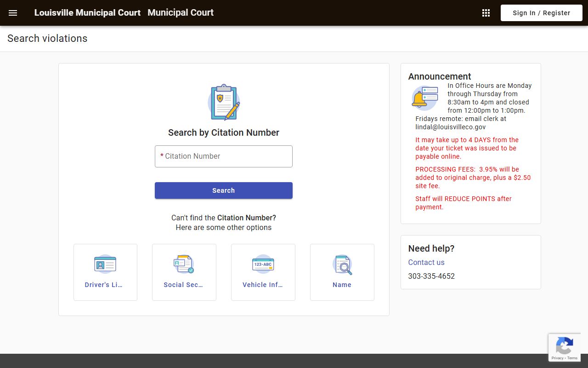Open the reCAPTCHA Privacy link
Screen dimensions: 588x368
557,358
